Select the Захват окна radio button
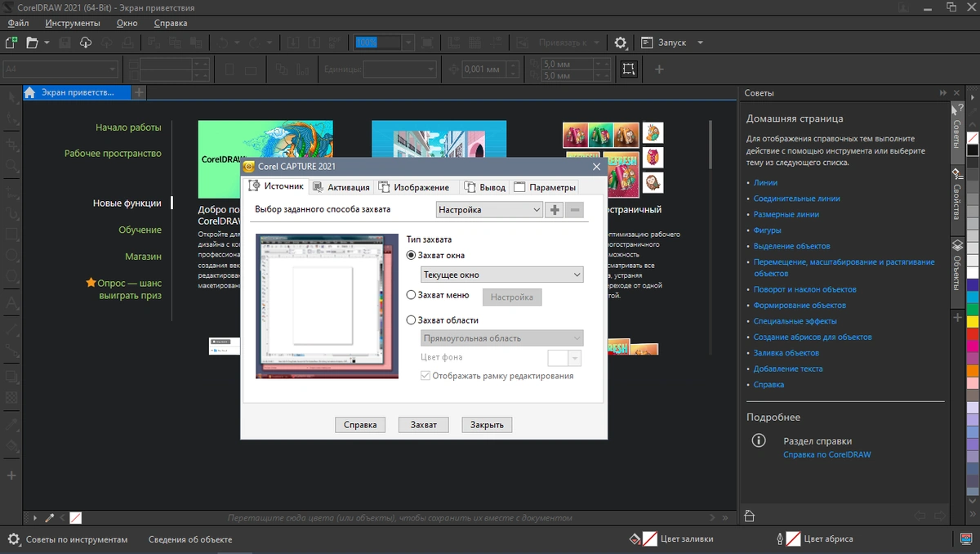The width and height of the screenshot is (980, 554). click(x=412, y=256)
